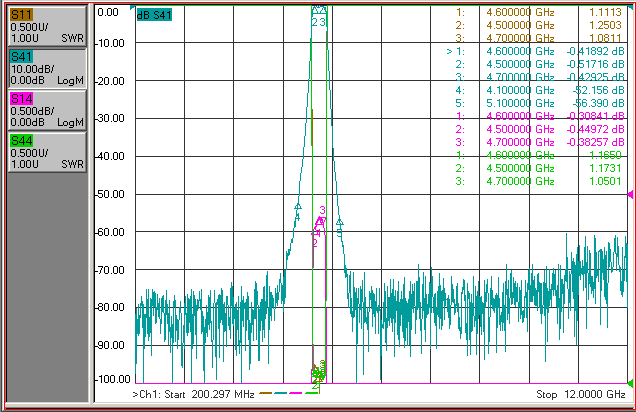Click the teal 'dB S41' trace title
The height and width of the screenshot is (412, 636).
154,15
